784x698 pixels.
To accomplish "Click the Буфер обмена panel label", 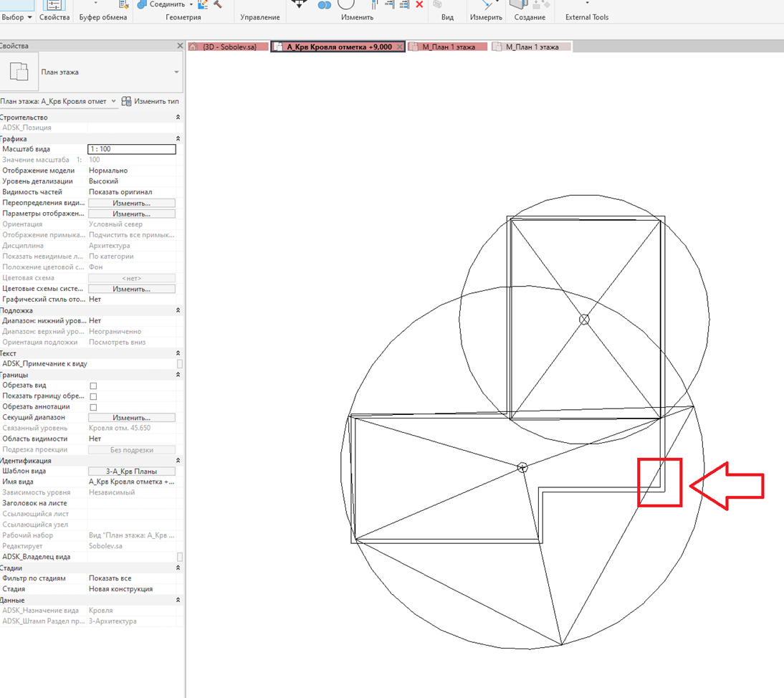I will pyautogui.click(x=103, y=17).
